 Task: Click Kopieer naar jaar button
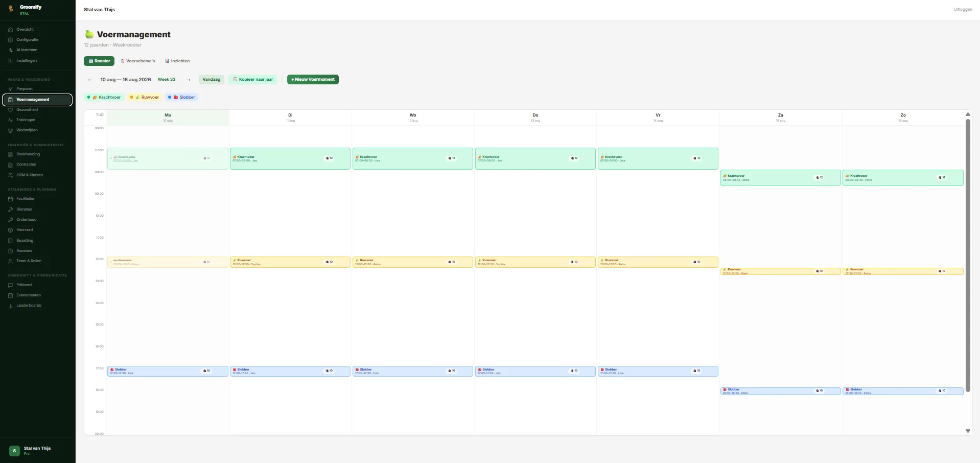click(253, 79)
